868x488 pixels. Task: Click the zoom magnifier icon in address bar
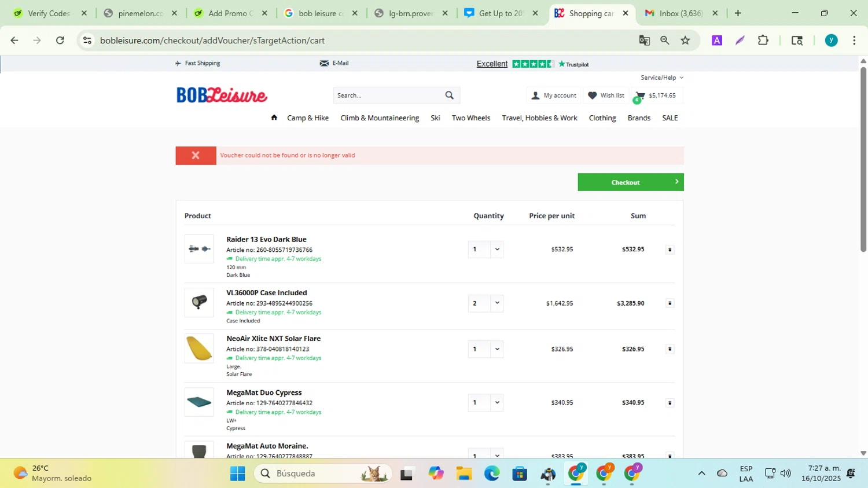coord(665,41)
